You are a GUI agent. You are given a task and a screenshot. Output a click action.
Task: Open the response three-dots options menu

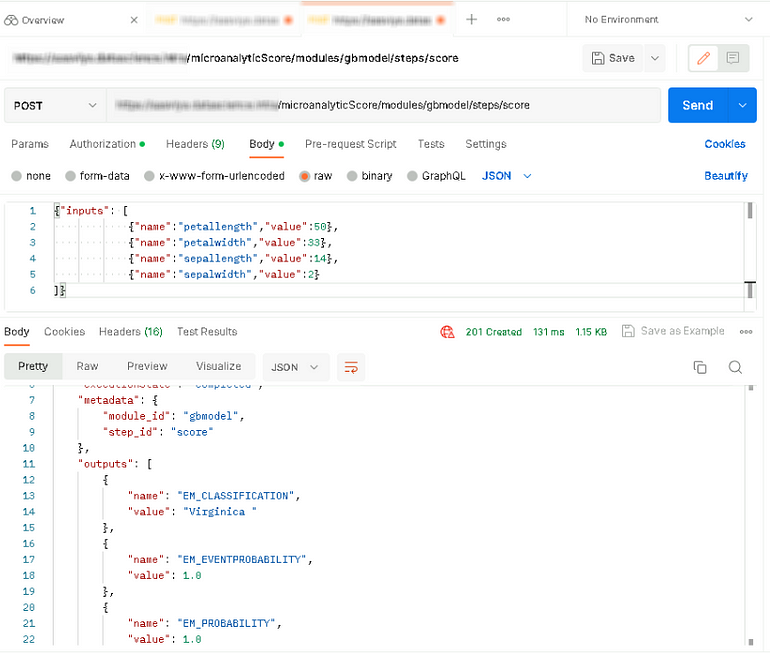coord(745,332)
